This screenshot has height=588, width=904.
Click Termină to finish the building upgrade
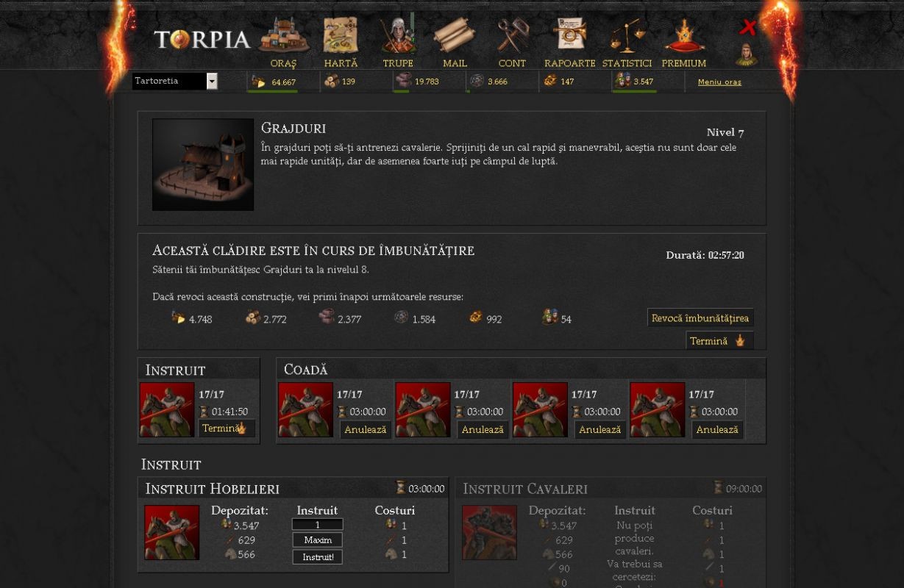[719, 341]
